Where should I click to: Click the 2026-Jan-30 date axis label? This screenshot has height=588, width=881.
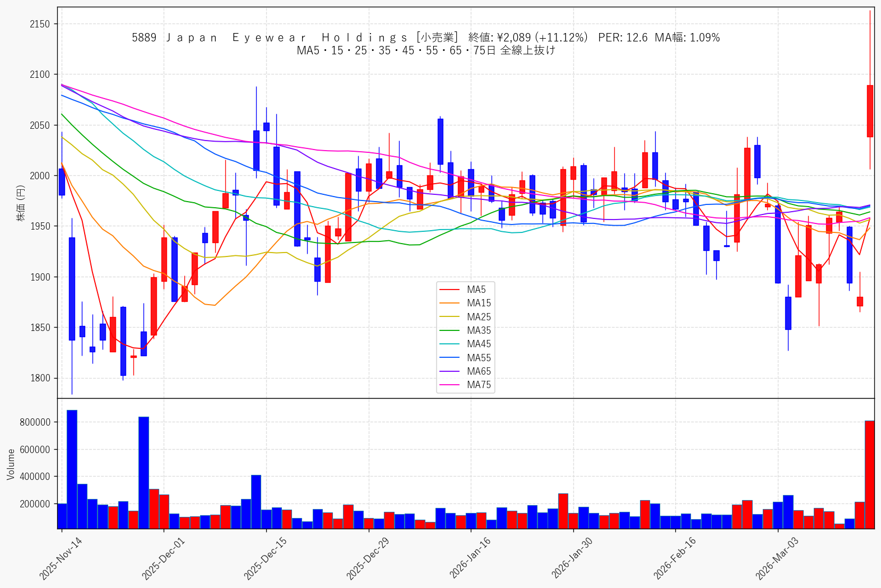[x=572, y=558]
